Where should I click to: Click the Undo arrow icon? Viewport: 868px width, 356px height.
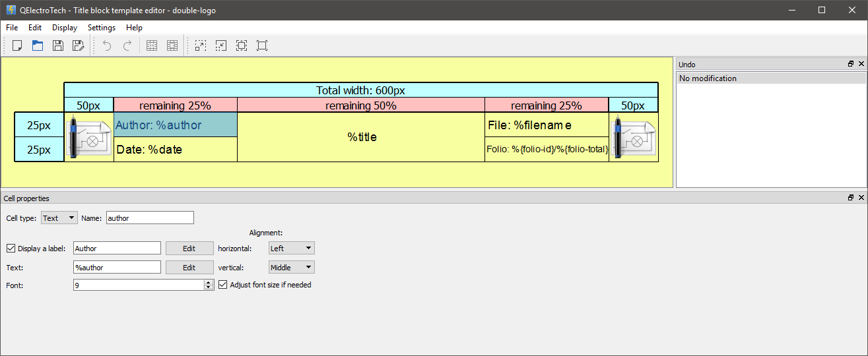tap(107, 45)
